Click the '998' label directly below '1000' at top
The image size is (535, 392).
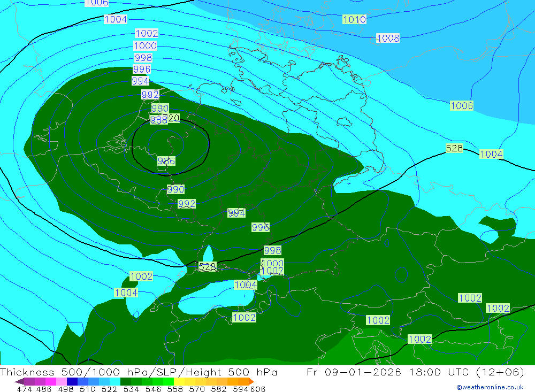tap(143, 58)
